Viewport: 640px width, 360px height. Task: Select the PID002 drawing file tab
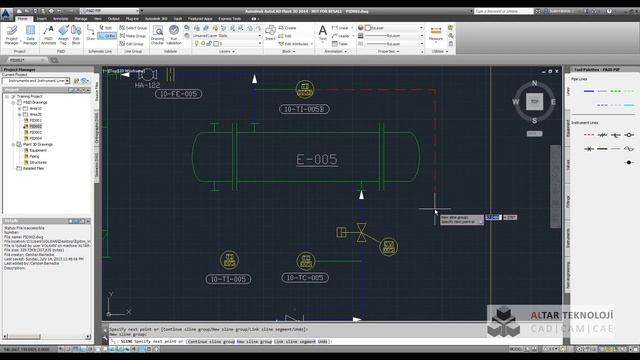point(25,60)
